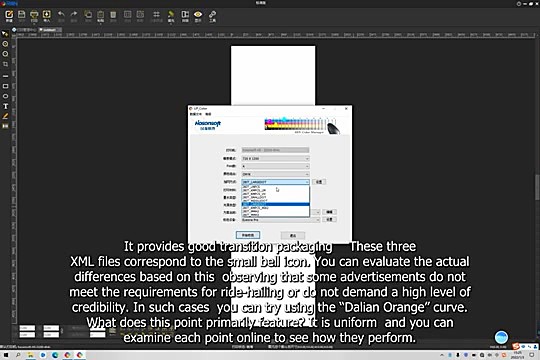Open the Print icon in top toolbar
This screenshot has height=360, width=540.
pyautogui.click(x=34, y=16)
